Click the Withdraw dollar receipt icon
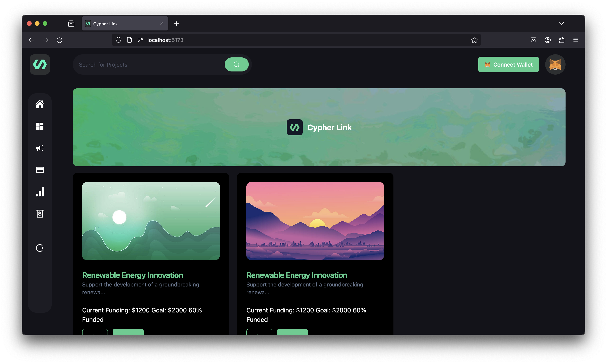This screenshot has width=607, height=364. [x=40, y=214]
